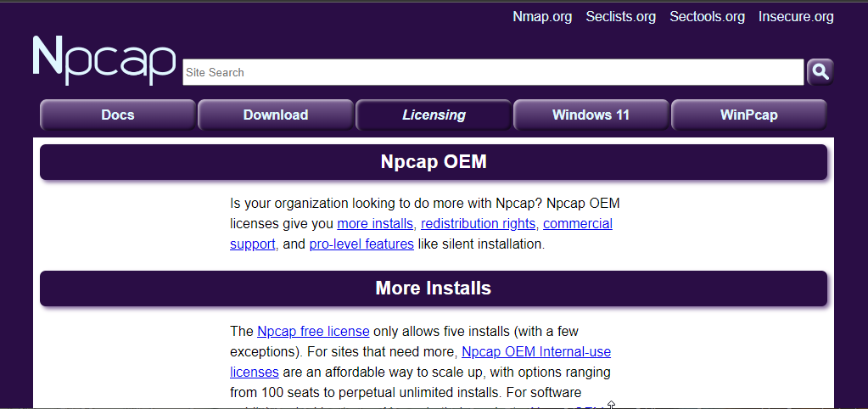The height and width of the screenshot is (409, 868).
Task: Click the 'Npcap OEM' section heading
Action: click(434, 162)
